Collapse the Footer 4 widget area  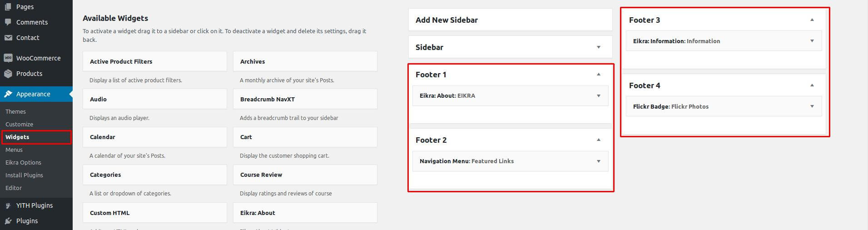[812, 85]
